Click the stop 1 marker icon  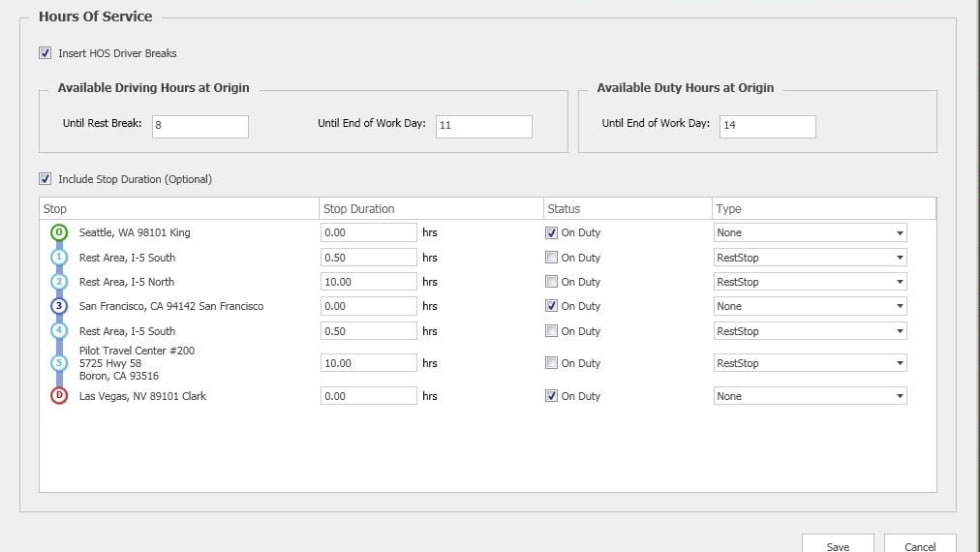(x=58, y=257)
